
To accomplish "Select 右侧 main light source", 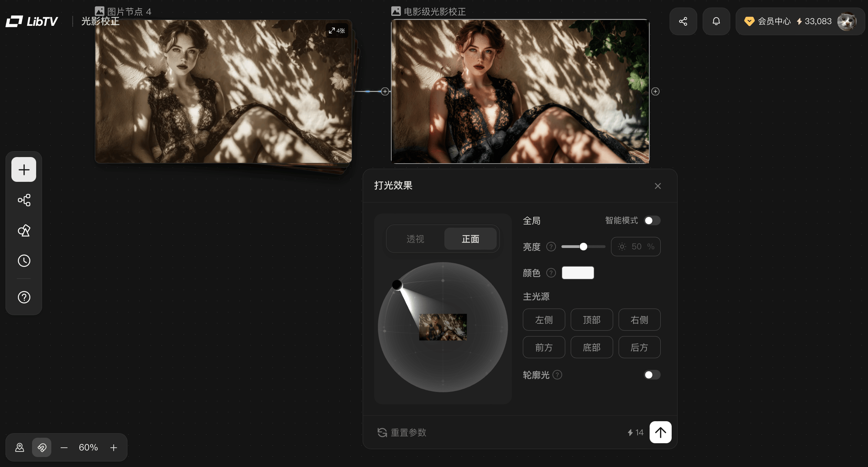I will click(640, 320).
